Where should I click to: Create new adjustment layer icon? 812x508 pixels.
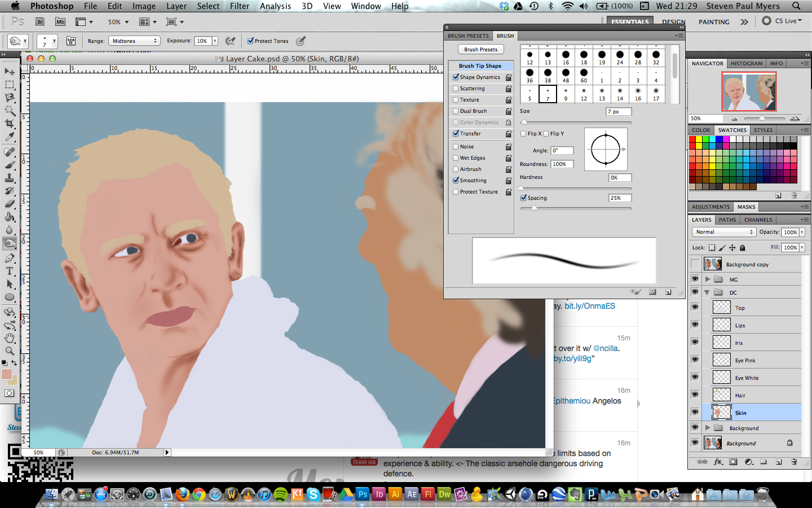click(748, 462)
